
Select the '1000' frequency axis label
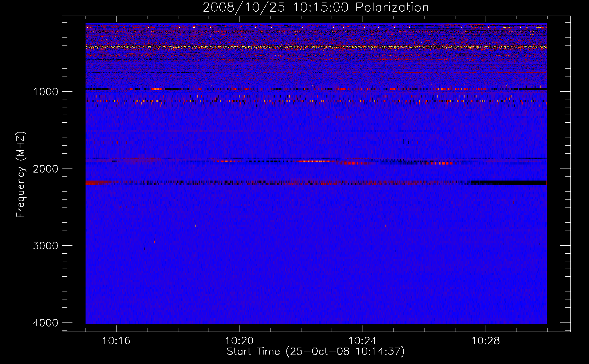[x=46, y=92]
